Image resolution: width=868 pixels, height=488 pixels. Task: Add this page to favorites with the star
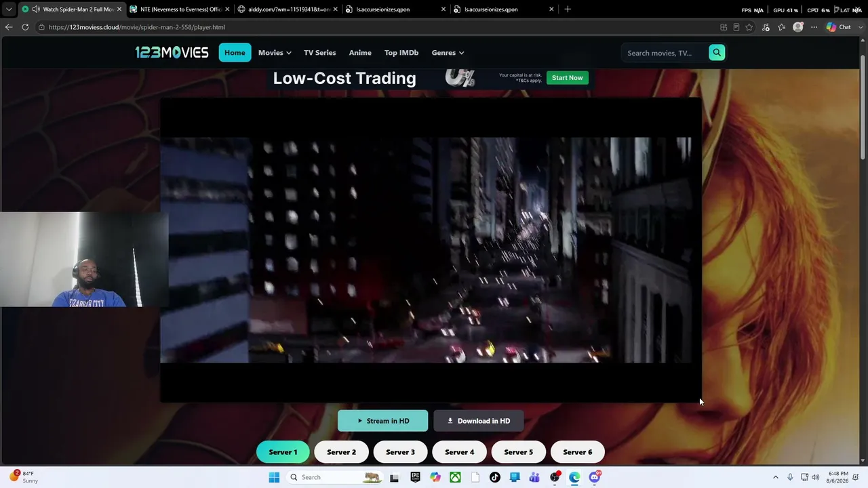click(x=749, y=27)
